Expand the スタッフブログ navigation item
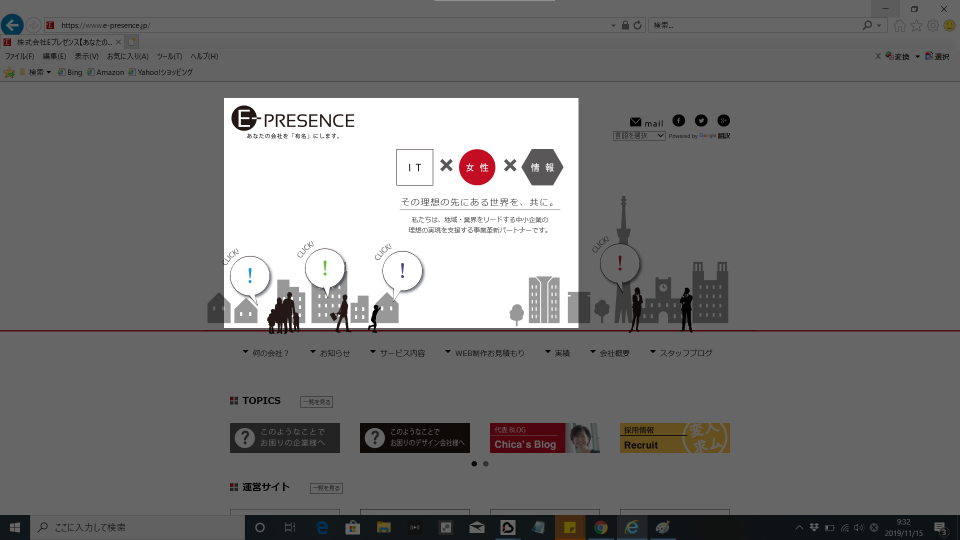This screenshot has height=540, width=960. (681, 353)
